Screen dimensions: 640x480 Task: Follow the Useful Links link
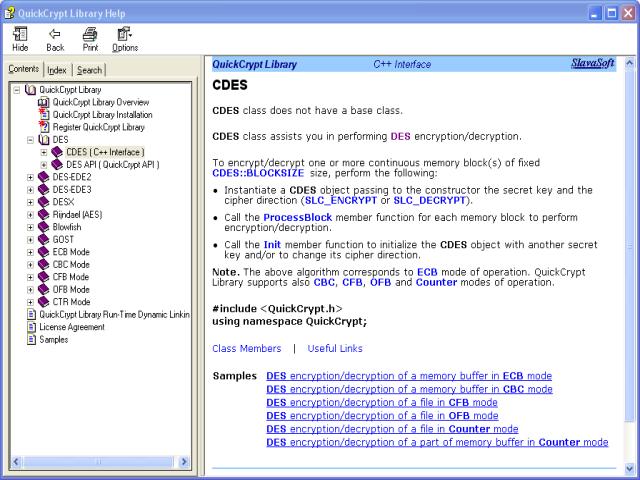click(x=335, y=349)
